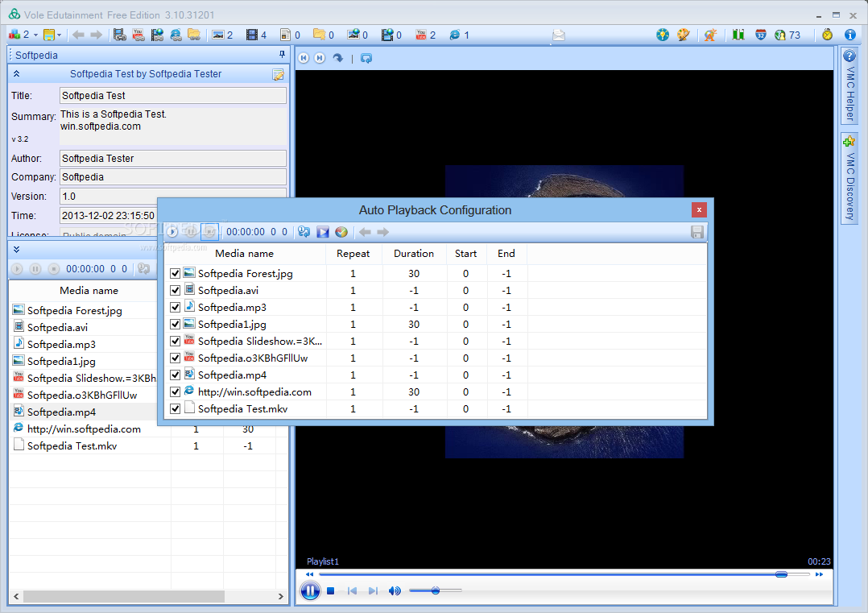Image resolution: width=868 pixels, height=613 pixels.
Task: Open the dropdown arrow next to blocks icon
Action: [36, 35]
